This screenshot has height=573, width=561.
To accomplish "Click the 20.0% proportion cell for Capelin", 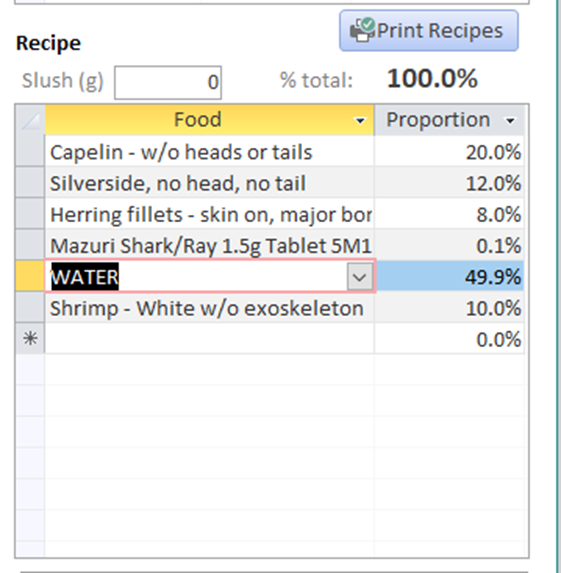I will click(x=450, y=151).
